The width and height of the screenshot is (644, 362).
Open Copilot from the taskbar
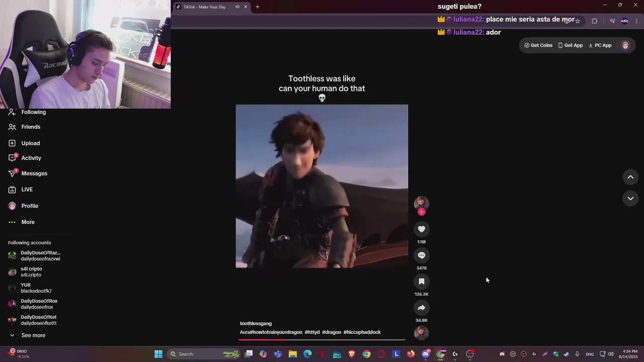pyautogui.click(x=263, y=354)
